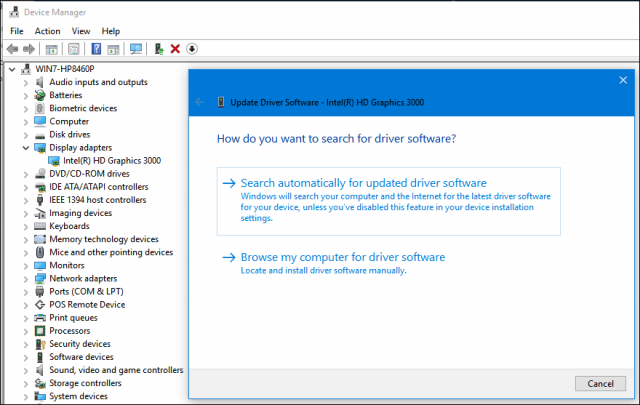Expand the Batteries category chevron
This screenshot has width=640, height=405.
click(26, 96)
